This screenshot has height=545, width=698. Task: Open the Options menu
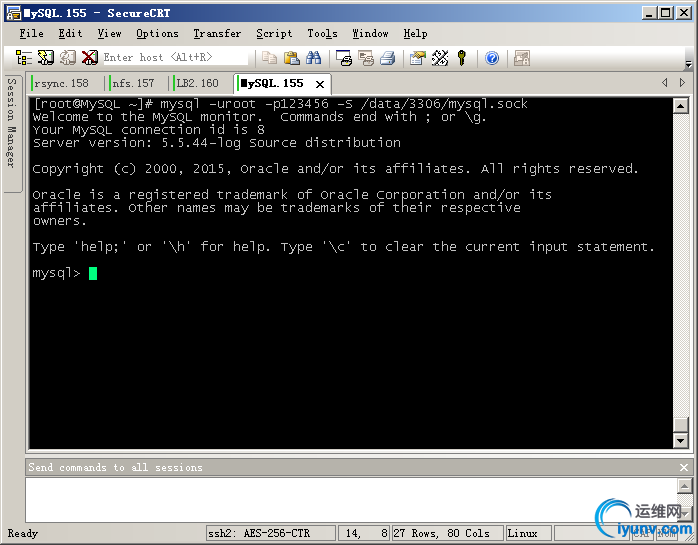point(157,33)
